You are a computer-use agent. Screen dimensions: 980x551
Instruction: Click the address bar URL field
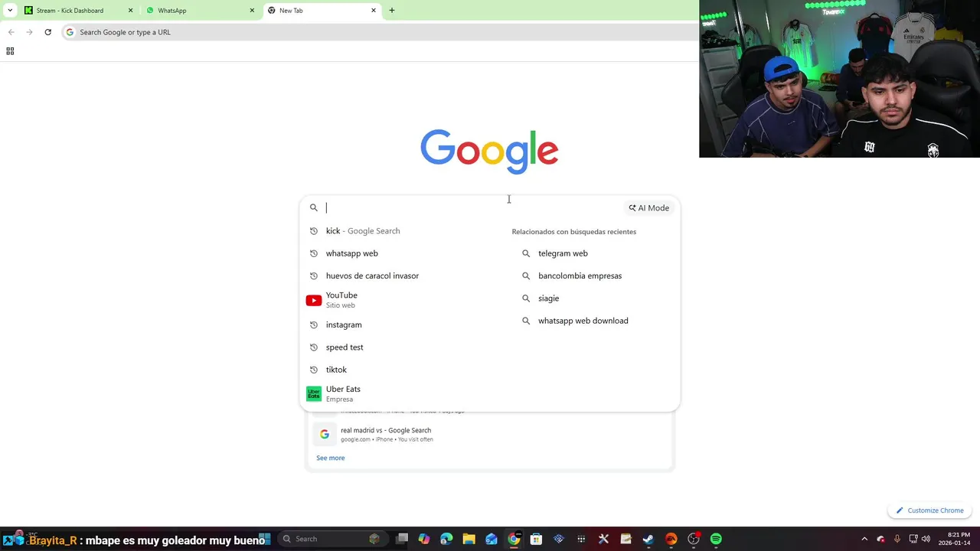click(x=379, y=32)
